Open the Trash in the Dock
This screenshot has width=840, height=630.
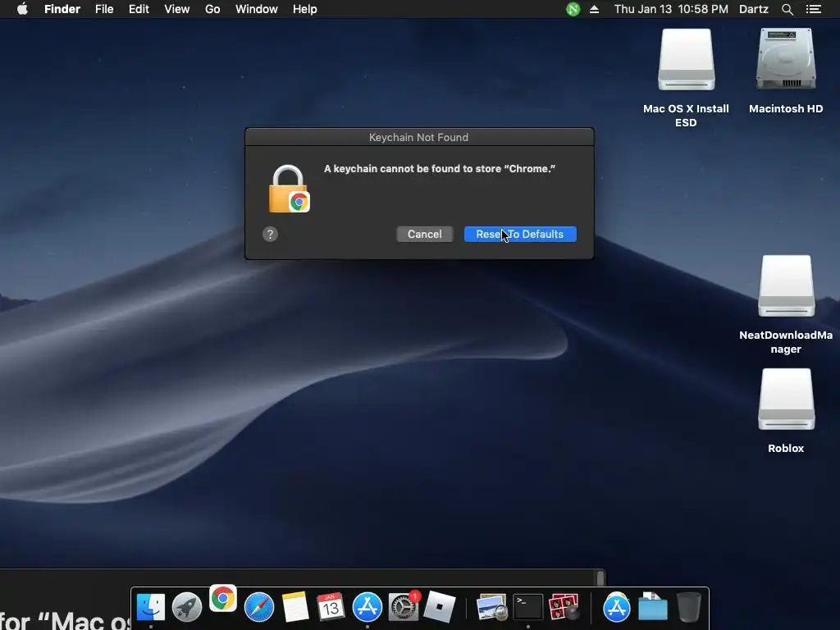click(689, 608)
